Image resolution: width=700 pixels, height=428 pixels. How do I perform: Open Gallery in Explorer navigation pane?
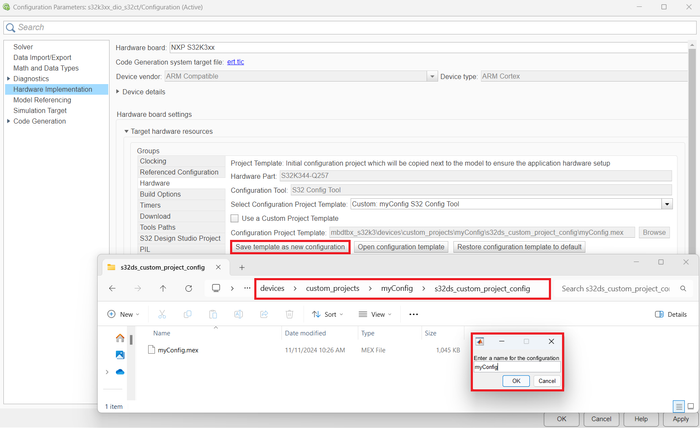pos(120,355)
